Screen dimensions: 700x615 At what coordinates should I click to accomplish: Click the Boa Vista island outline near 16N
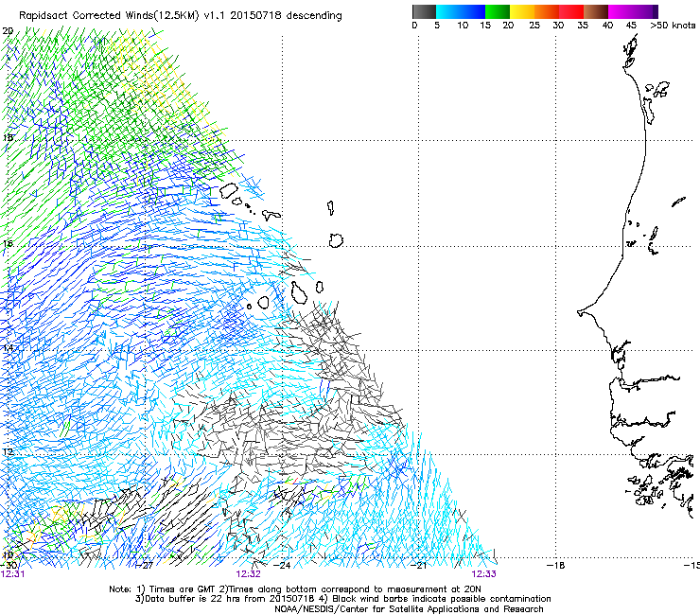336,240
